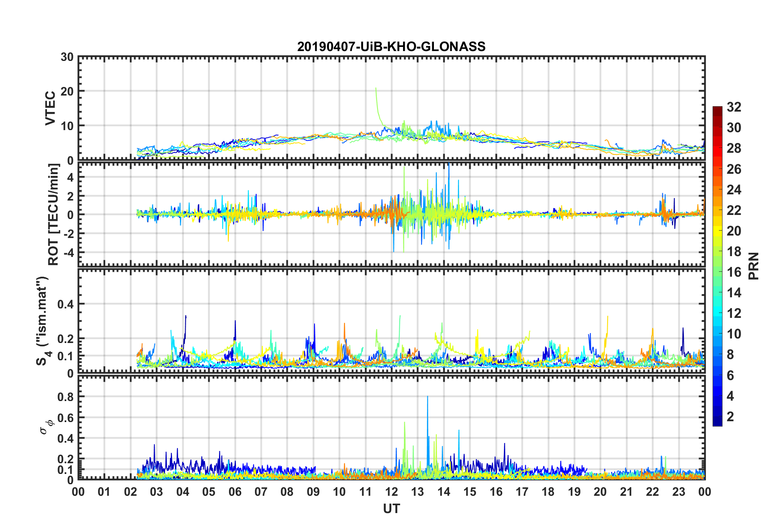The image size is (783, 532).
Task: Click colorbar tick value 16
Action: (x=734, y=272)
